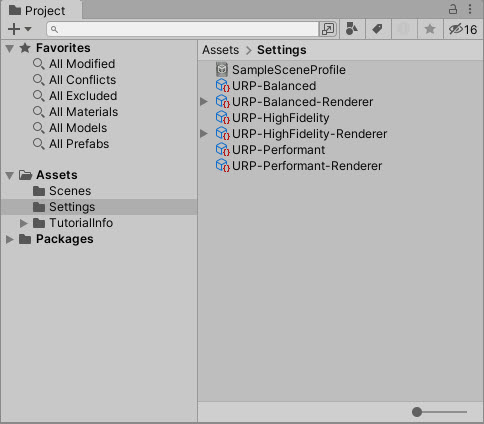Click magnifier icon beside All Materials
This screenshot has width=484, height=424.
click(39, 112)
